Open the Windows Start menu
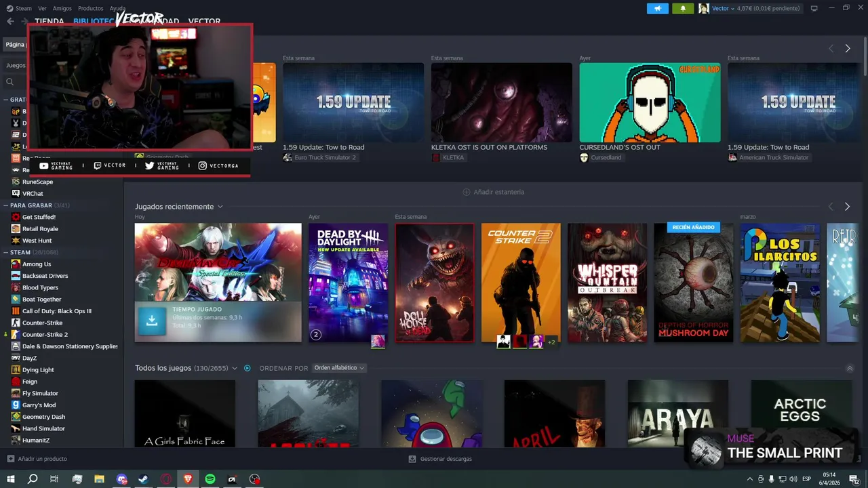The width and height of the screenshot is (868, 488). click(11, 479)
